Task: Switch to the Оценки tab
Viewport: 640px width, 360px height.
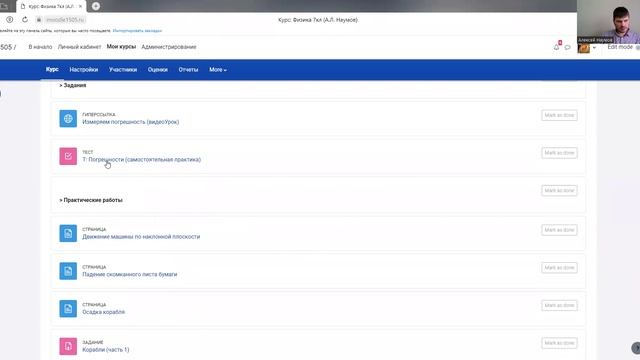Action: [158, 70]
